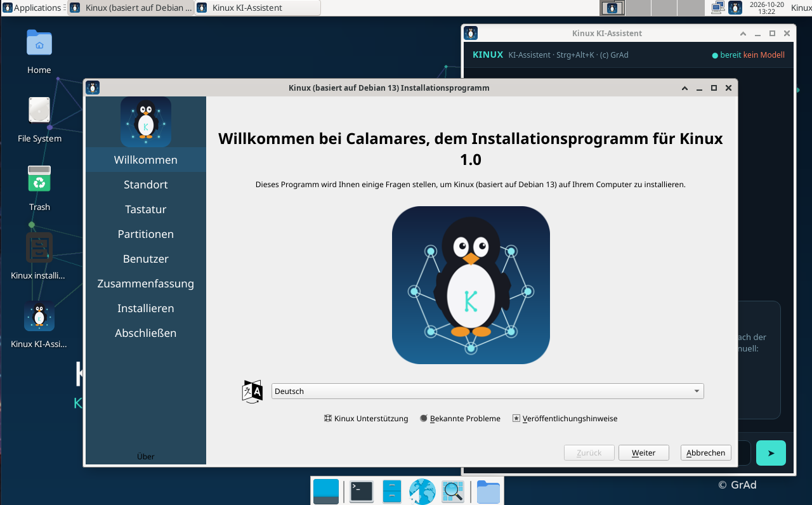The width and height of the screenshot is (812, 505).
Task: Open the Deutsch language dropdown
Action: [x=487, y=391]
